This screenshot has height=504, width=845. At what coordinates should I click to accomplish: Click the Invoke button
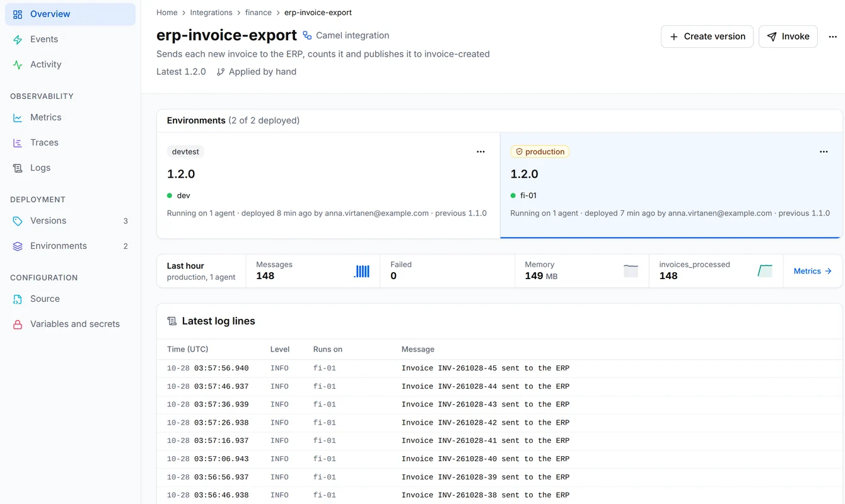coord(788,37)
